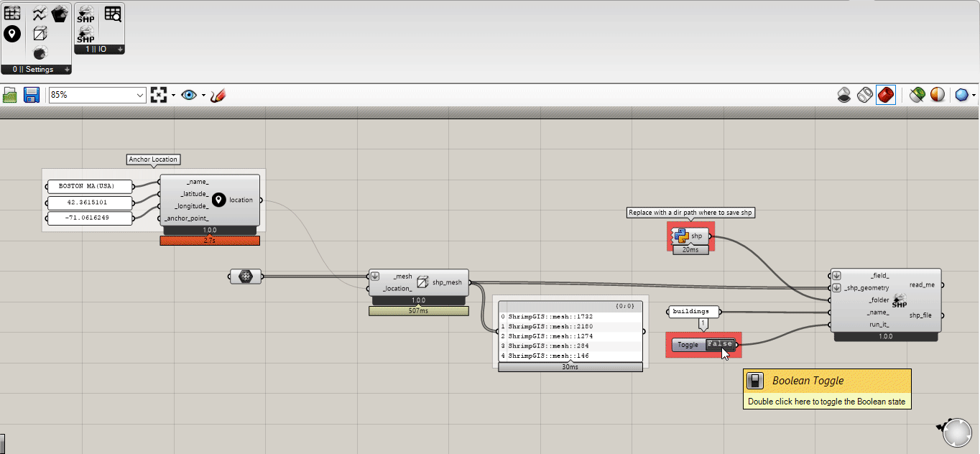Click the Boolean Toggle showing False
Image resolution: width=980 pixels, height=454 pixels.
coord(719,344)
